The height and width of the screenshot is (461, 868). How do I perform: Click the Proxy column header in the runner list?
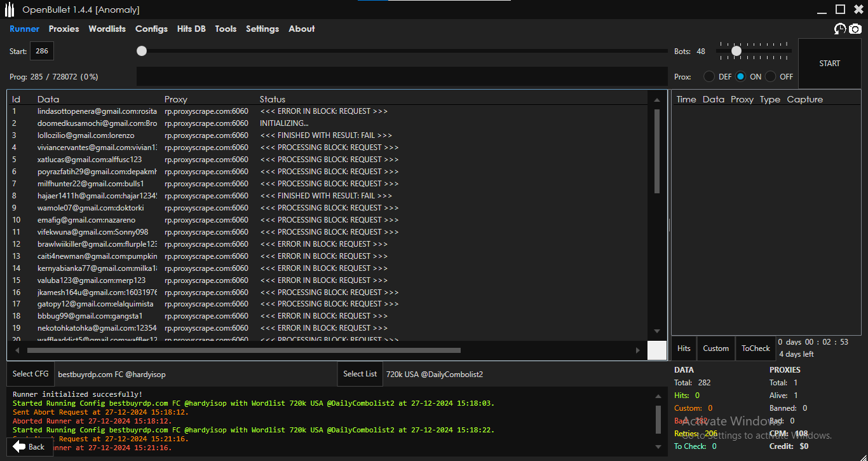176,99
